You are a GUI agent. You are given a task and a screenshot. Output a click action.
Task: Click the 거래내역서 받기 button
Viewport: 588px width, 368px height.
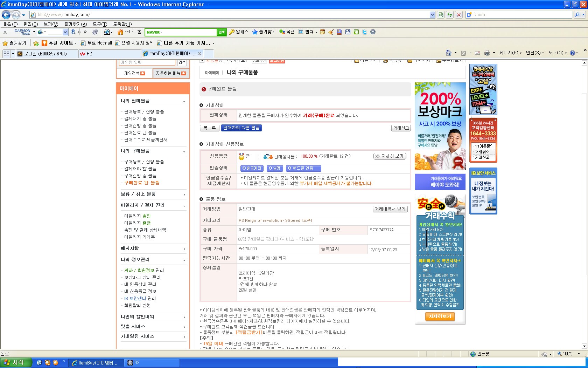(390, 209)
